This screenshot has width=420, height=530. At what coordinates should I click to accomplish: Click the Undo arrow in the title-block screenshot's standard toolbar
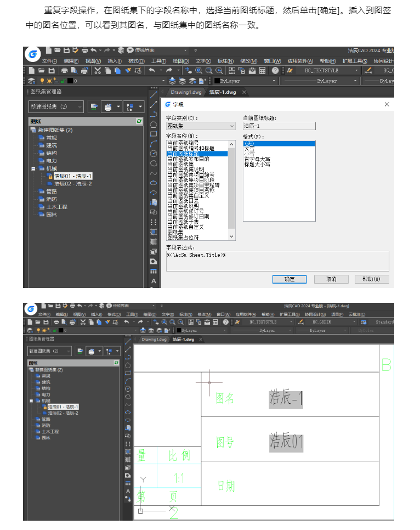coord(126,322)
